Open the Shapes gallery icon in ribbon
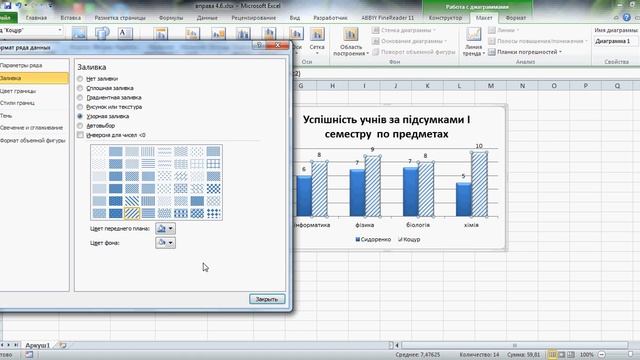 [x=102, y=33]
